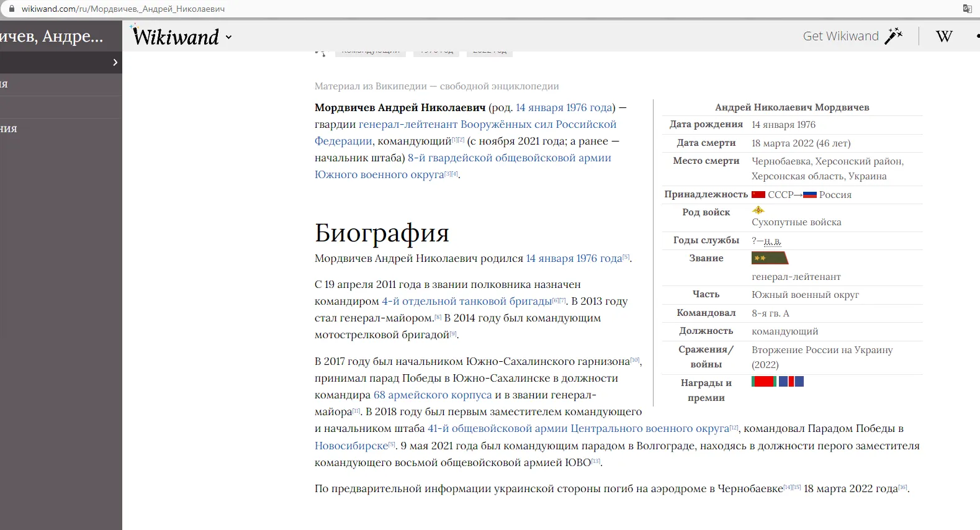Click the padlock icon in the address bar
The width and height of the screenshot is (980, 530).
11,9
